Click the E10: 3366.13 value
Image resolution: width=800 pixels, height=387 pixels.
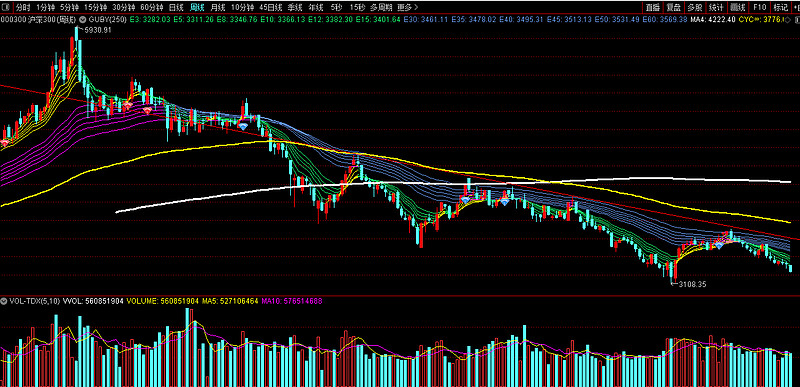point(282,19)
